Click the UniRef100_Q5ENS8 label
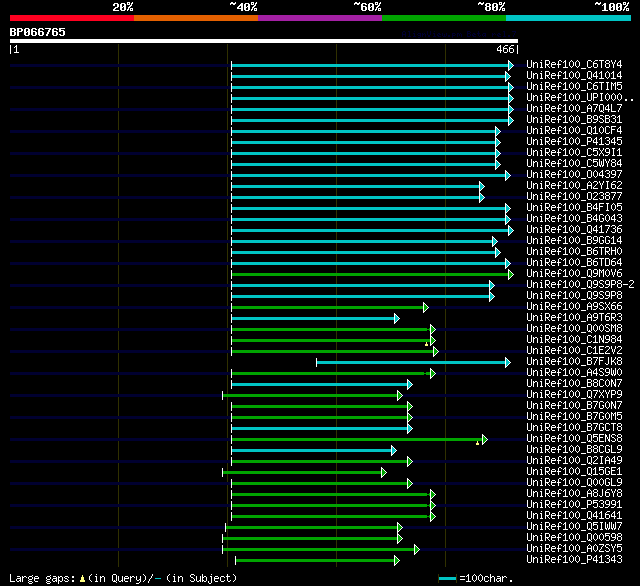This screenshot has height=586, width=640. pyautogui.click(x=574, y=439)
